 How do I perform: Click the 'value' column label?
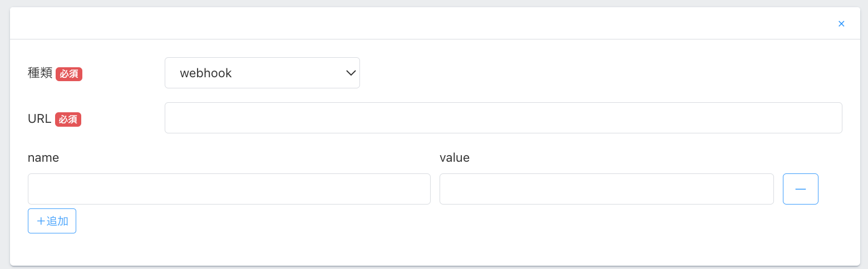pyautogui.click(x=455, y=158)
